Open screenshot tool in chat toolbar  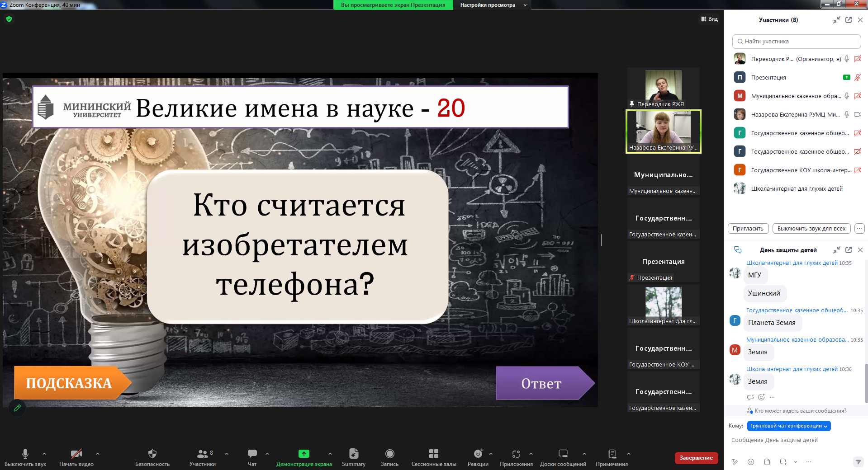pyautogui.click(x=783, y=462)
